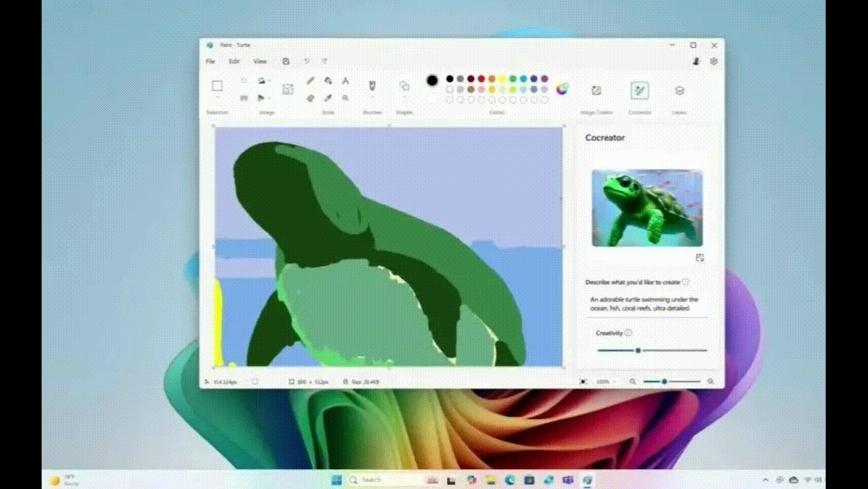Open the weather widget on taskbar
Image resolution: width=868 pixels, height=489 pixels.
coord(63,480)
